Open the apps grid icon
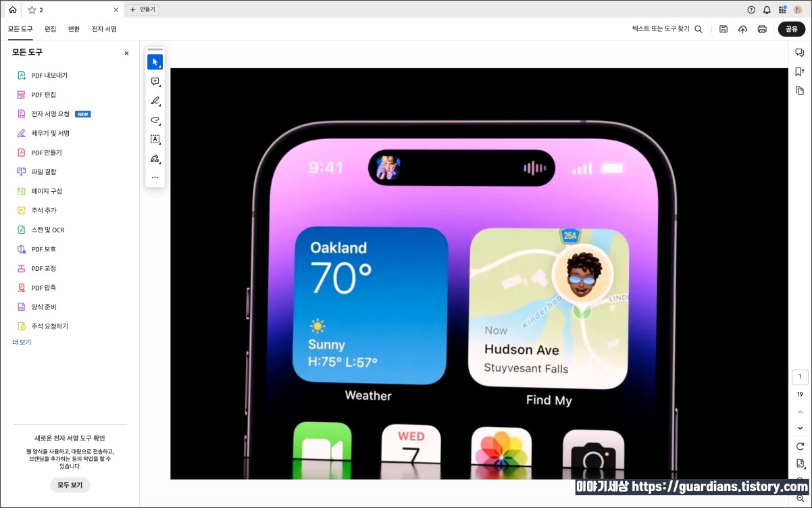812x508 pixels. 782,9
